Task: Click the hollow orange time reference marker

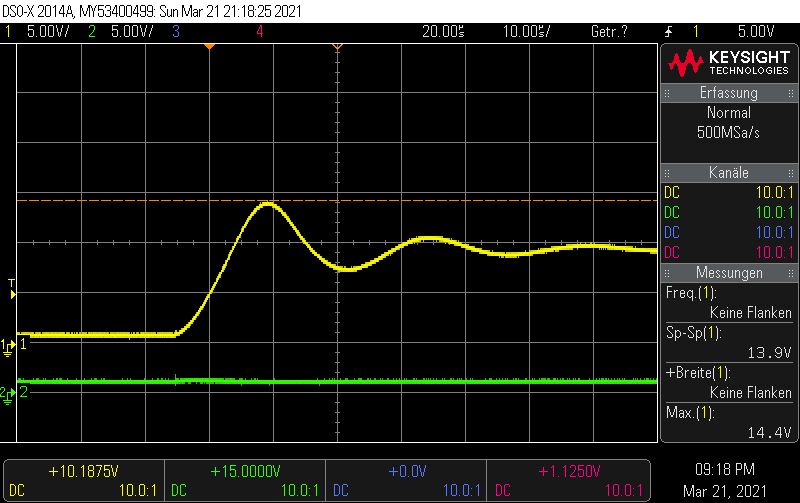Action: pos(337,47)
